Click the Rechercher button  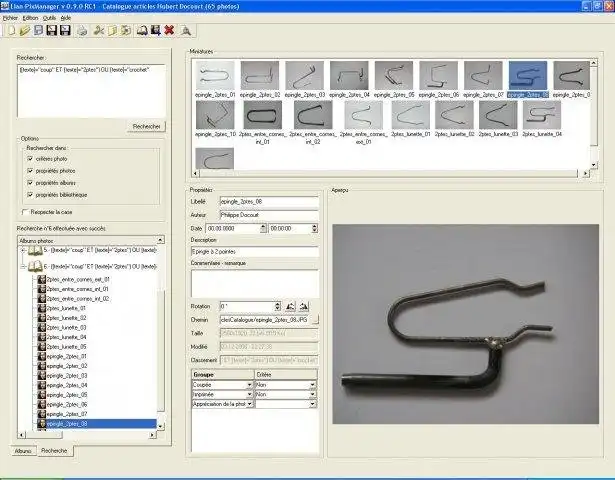point(146,126)
